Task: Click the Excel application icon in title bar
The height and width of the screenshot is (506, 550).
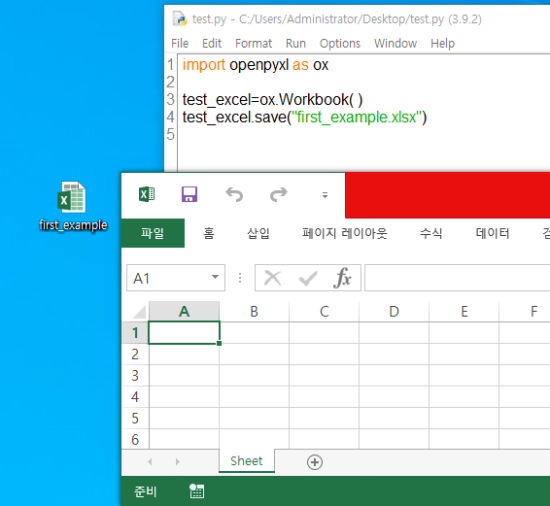Action: 147,194
